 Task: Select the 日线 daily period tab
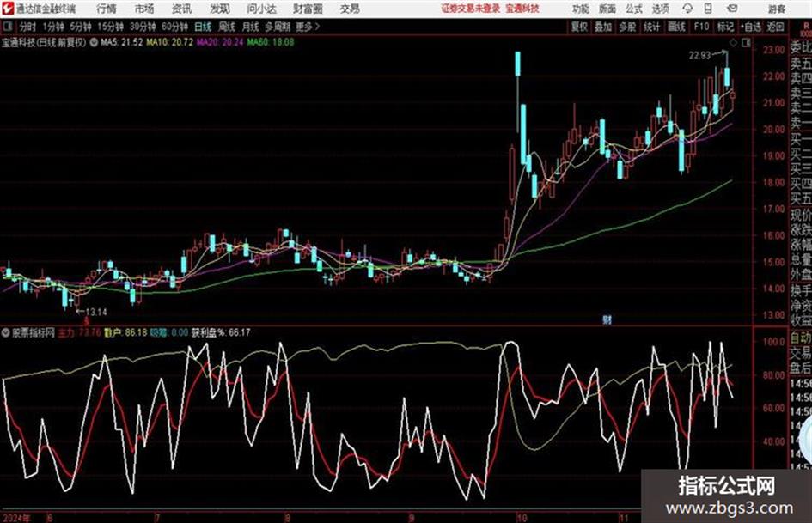tap(203, 27)
